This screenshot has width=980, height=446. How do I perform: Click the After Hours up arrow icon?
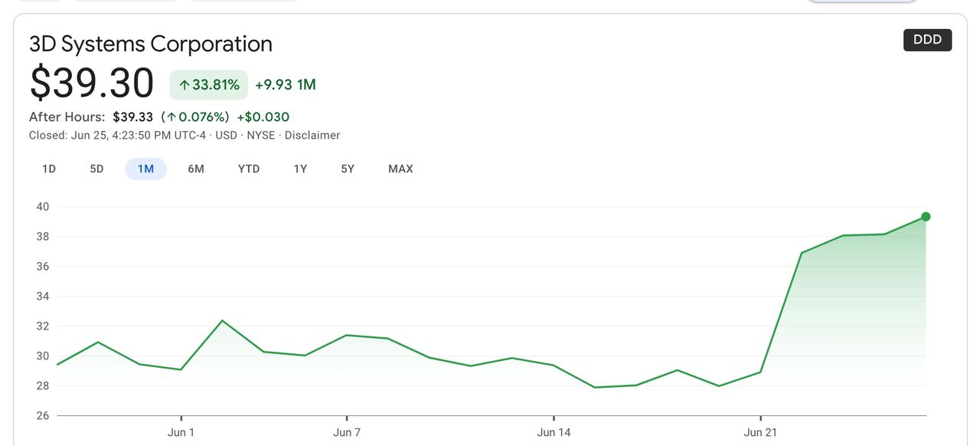(171, 117)
